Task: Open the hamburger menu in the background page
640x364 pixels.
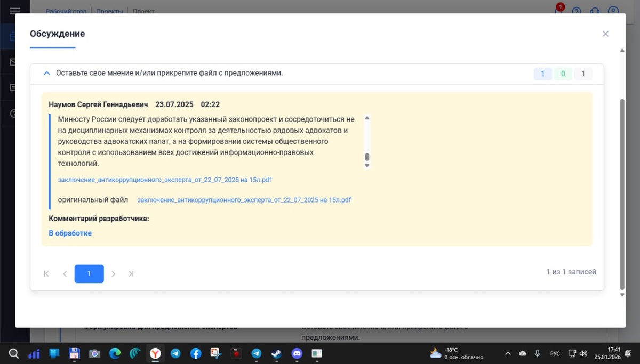Action: (15, 11)
